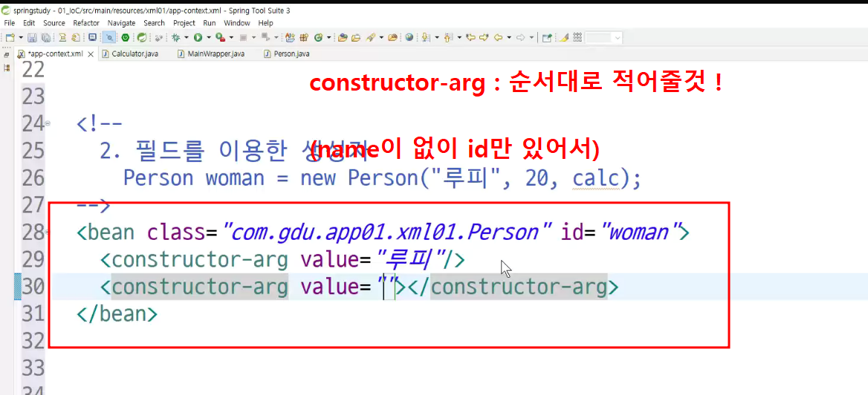
Task: Click the New Java Package icon
Action: pyautogui.click(x=303, y=38)
